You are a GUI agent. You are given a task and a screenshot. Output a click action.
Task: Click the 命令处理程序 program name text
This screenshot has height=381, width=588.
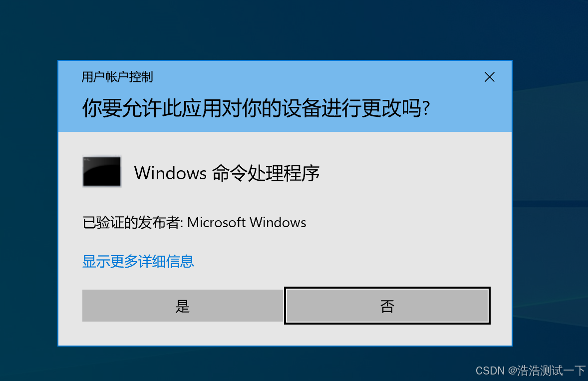tap(266, 173)
